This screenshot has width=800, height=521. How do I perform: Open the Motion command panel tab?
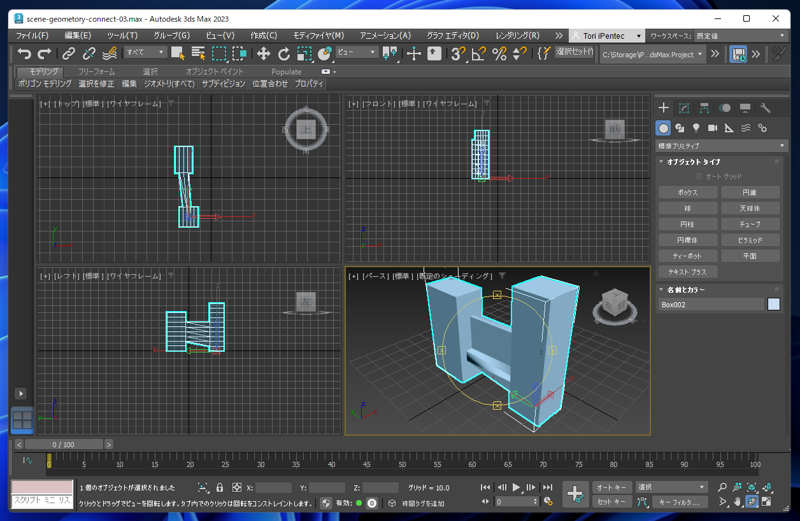(x=724, y=108)
